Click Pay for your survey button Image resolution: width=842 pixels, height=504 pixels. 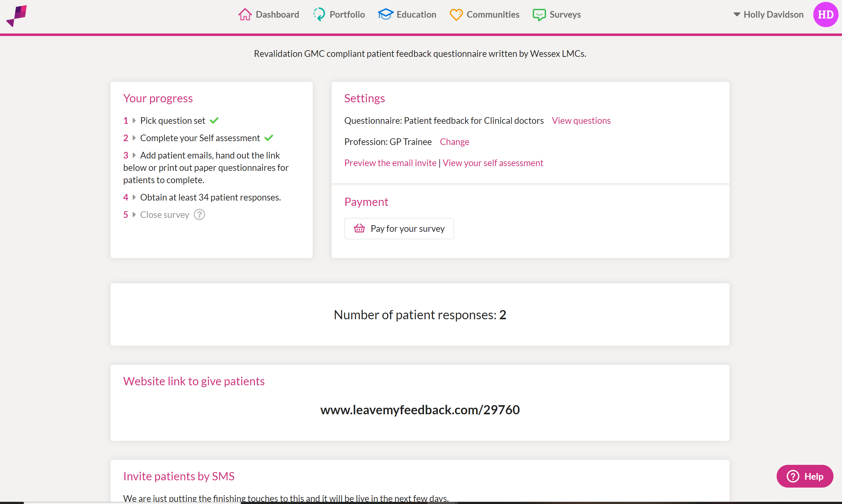[399, 229]
